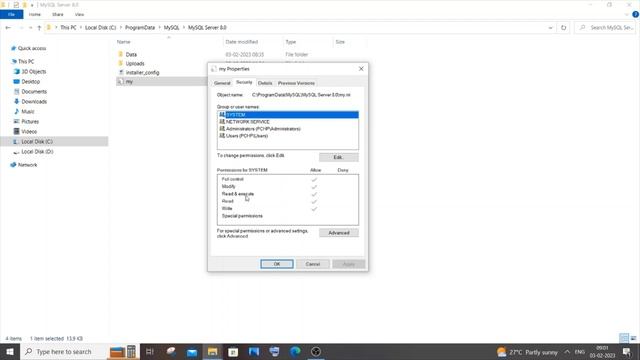Switch to General tab in Properties
640x360 pixels.
click(x=222, y=83)
